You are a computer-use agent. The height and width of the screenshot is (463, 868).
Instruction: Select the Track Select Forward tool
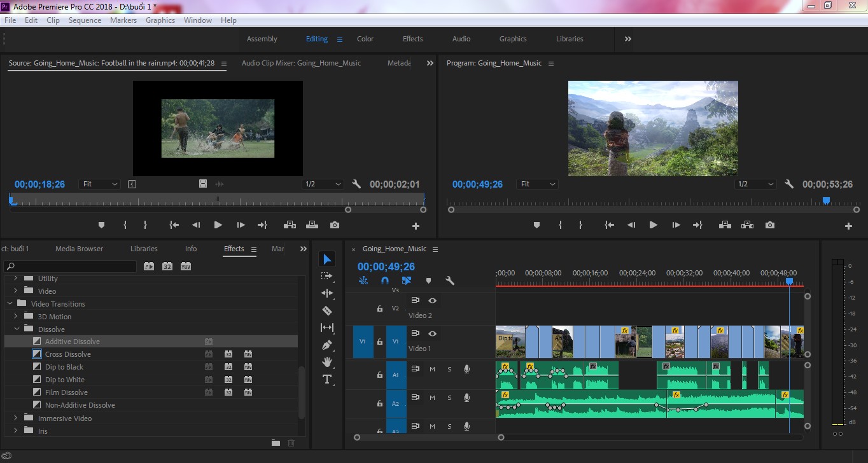pos(327,276)
